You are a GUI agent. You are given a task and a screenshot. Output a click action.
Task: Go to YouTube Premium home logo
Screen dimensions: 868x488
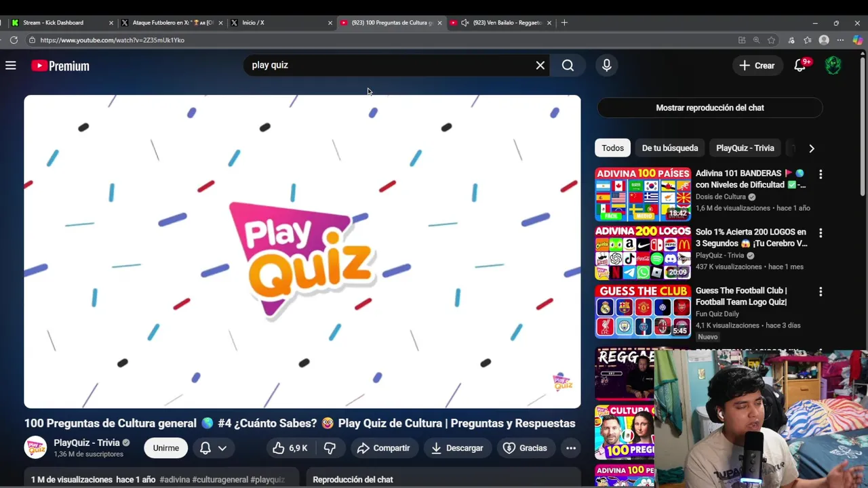pyautogui.click(x=60, y=66)
